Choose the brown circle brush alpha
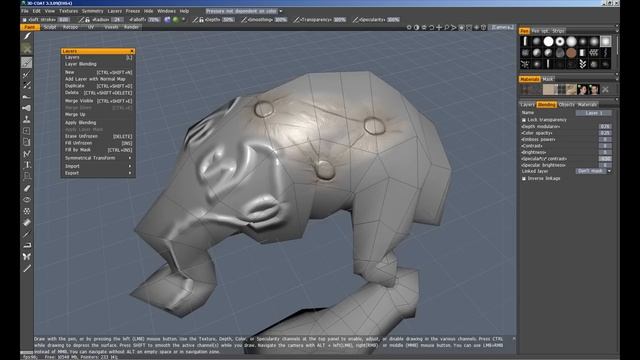Viewport: 640px width, 360px height. pos(571,53)
